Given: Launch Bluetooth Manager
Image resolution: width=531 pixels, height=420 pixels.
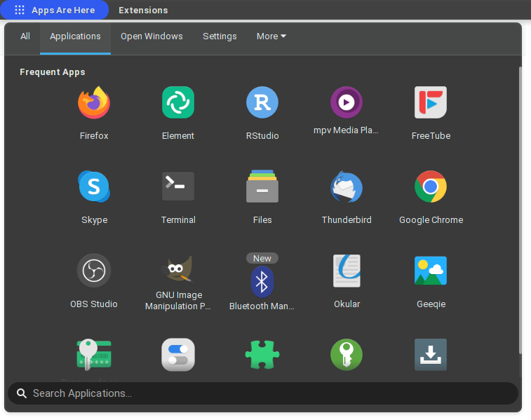Looking at the screenshot, I should tap(262, 282).
